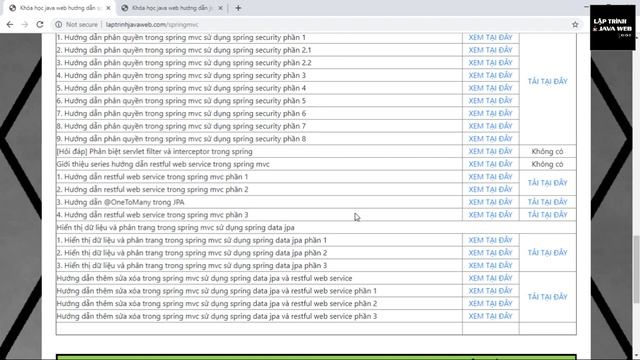The height and width of the screenshot is (360, 640).
Task: Open XEM TẠI ĐÂY for spring security phần 6
Action: (x=490, y=113)
